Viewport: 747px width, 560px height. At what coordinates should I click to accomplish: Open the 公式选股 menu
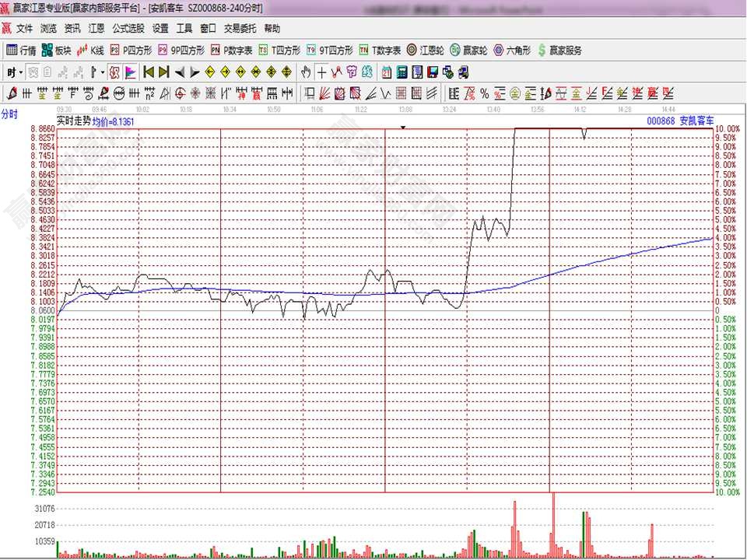pyautogui.click(x=128, y=29)
